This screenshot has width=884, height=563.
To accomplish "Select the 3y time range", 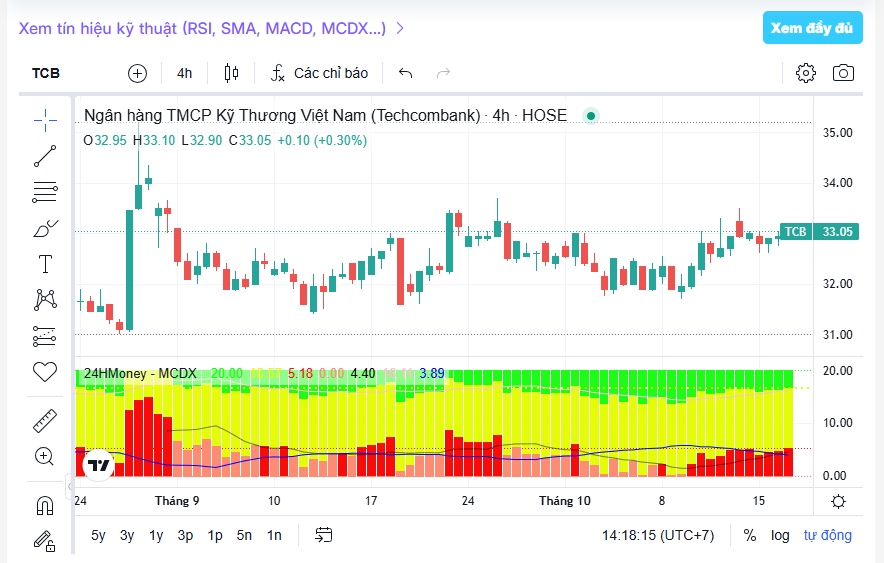I will 127,535.
